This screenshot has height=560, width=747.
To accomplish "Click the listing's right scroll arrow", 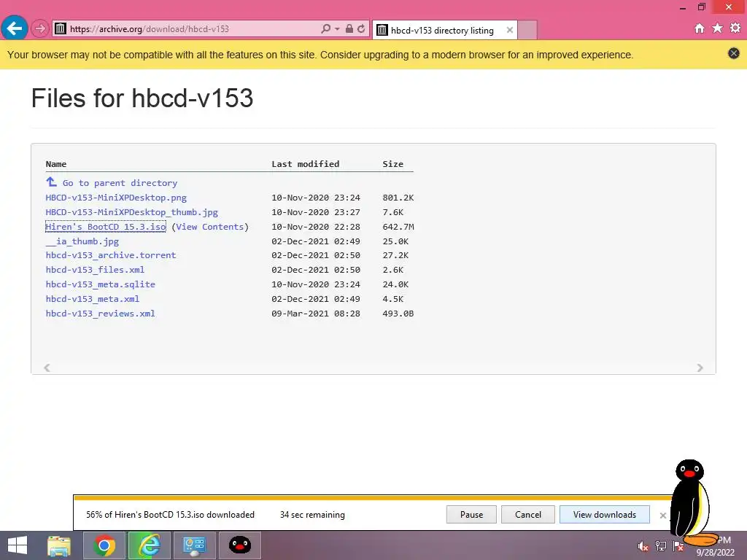I will (700, 367).
